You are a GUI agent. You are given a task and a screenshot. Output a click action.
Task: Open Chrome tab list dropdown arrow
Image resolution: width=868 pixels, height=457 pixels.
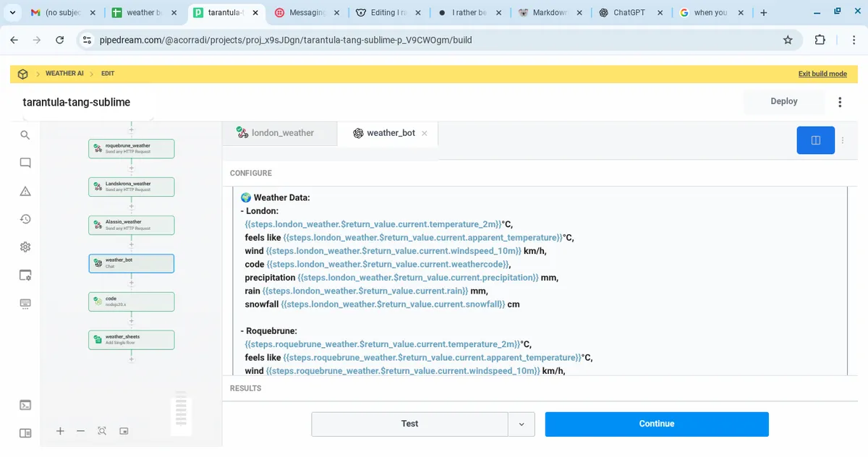click(x=13, y=13)
